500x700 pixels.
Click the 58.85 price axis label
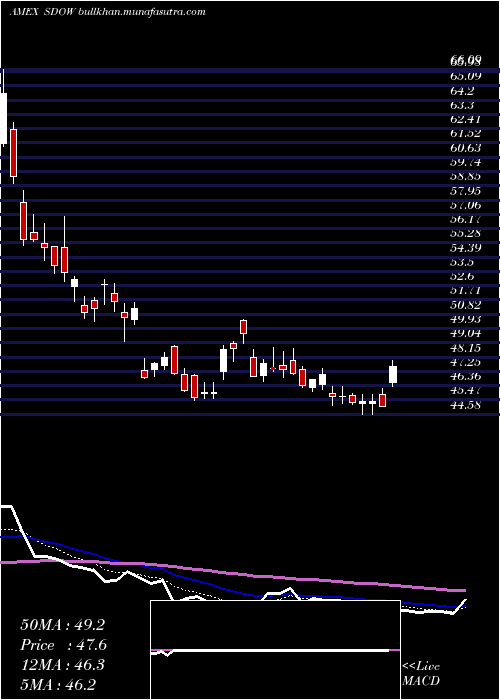(x=466, y=176)
